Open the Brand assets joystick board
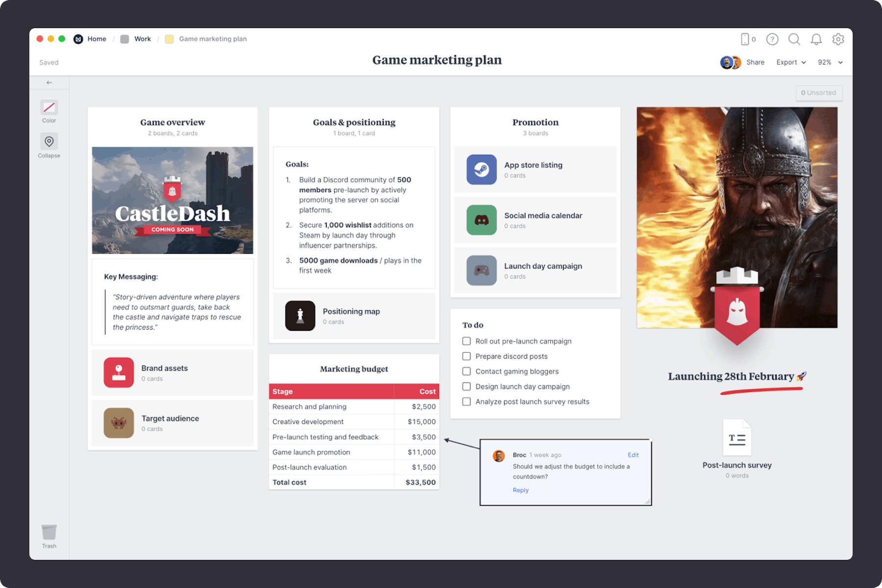 164,372
